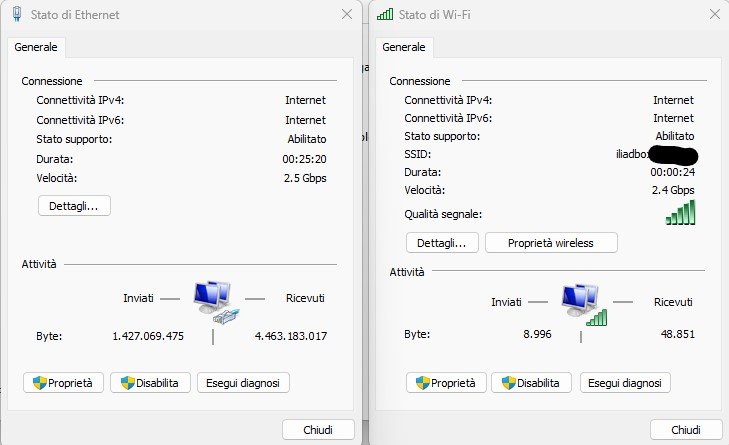
Task: Disable Ethernet adapter via Disabilita
Action: (150, 383)
